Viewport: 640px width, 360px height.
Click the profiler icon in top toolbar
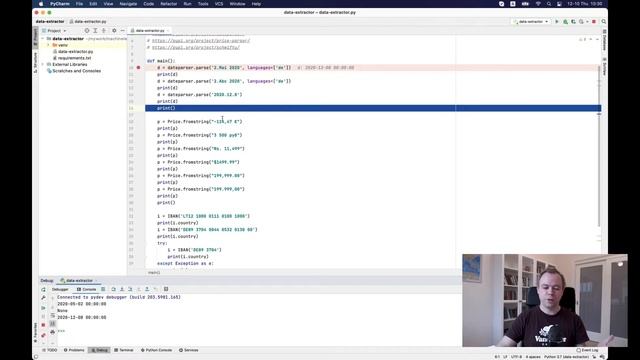click(x=582, y=22)
